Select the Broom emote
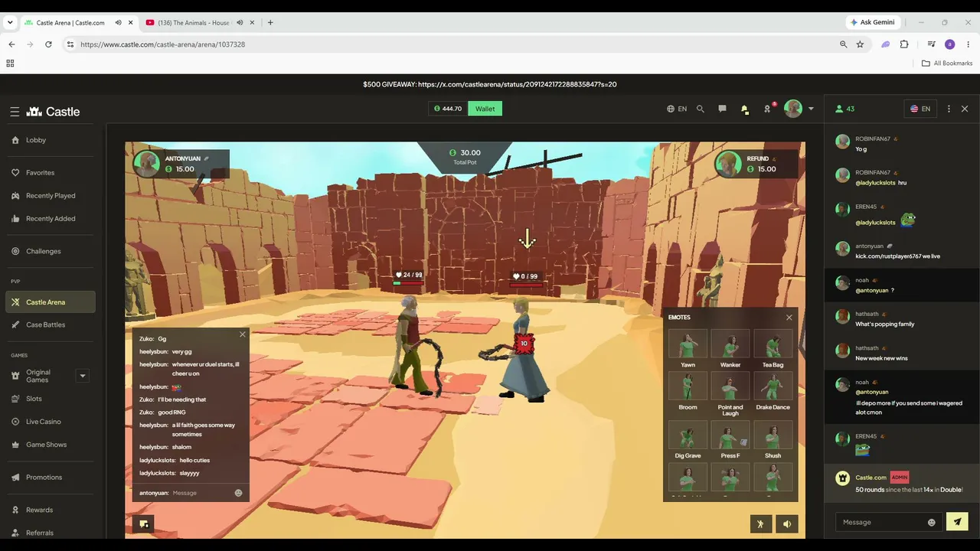 (688, 391)
